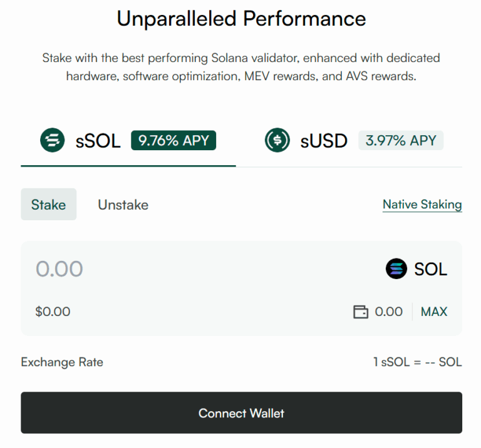This screenshot has height=448, width=481.
Task: Click the 1 sSOL = -- SOL rate
Action: [x=417, y=362]
